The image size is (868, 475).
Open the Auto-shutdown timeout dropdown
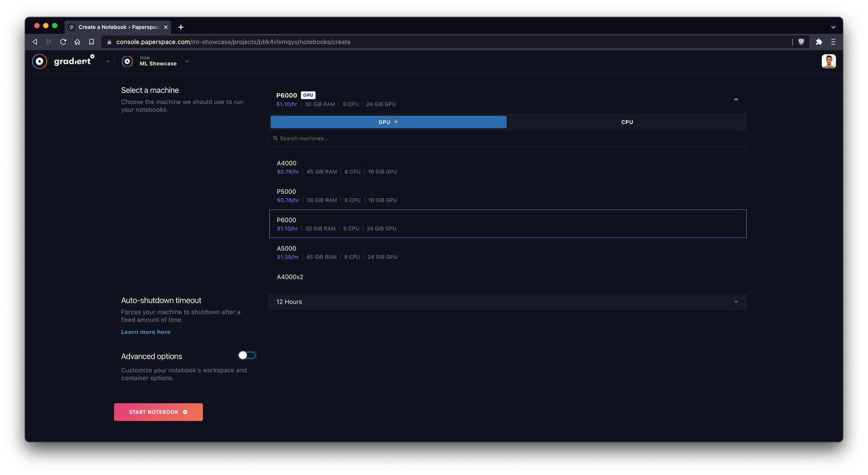(507, 302)
